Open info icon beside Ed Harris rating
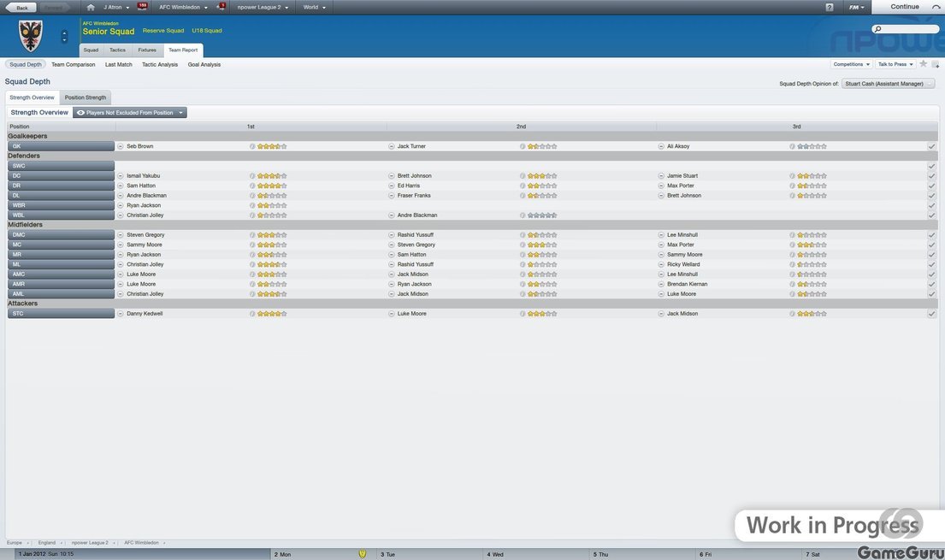 (x=523, y=186)
